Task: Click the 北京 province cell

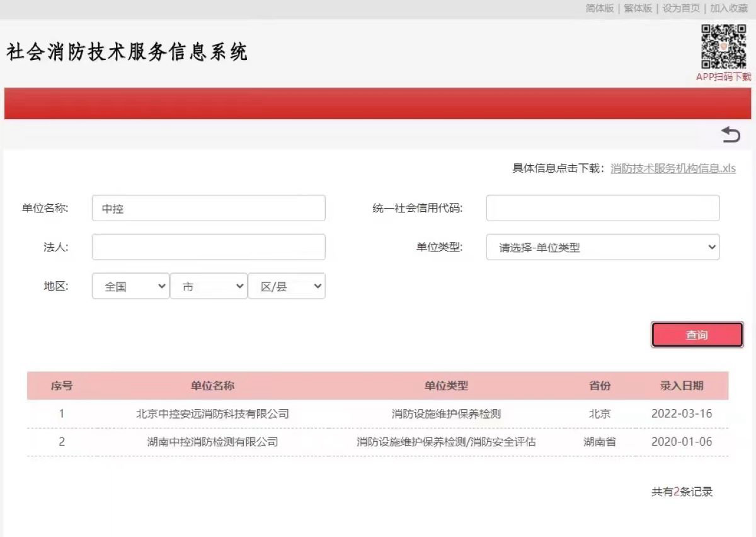Action: [600, 414]
